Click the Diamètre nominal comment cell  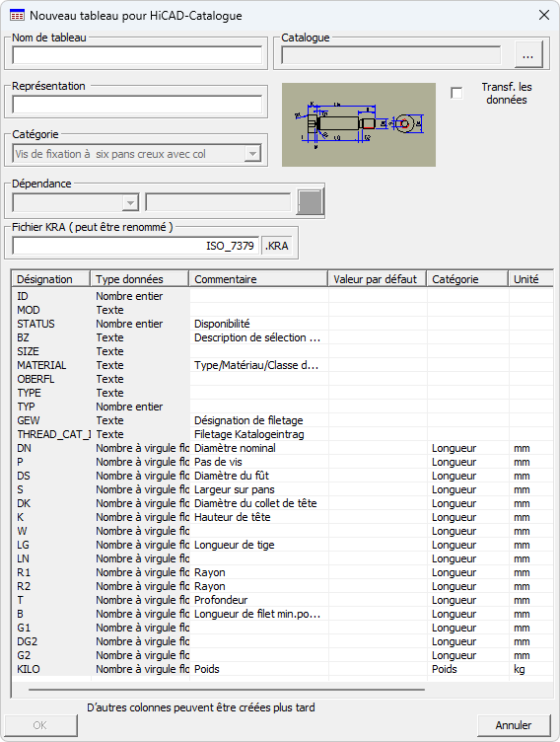(x=258, y=448)
